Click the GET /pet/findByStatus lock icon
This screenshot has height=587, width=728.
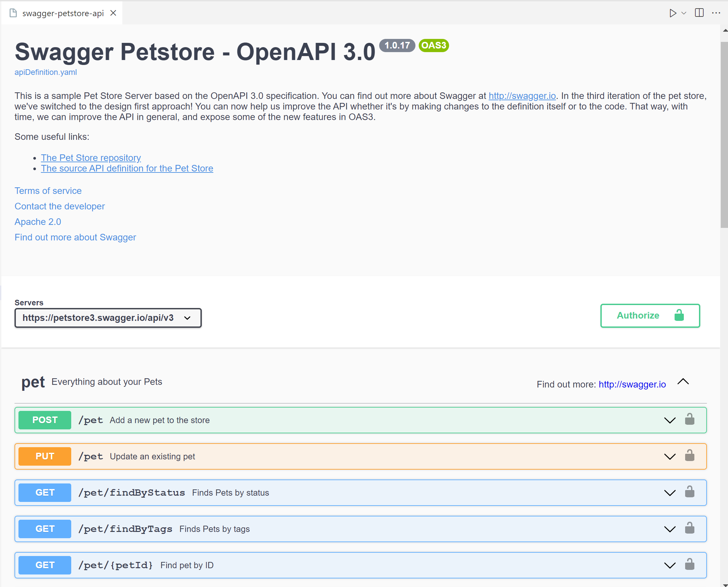[x=690, y=492]
